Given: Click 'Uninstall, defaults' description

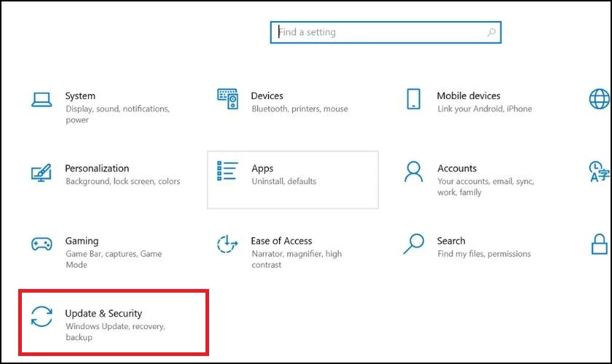Looking at the screenshot, I should [284, 181].
